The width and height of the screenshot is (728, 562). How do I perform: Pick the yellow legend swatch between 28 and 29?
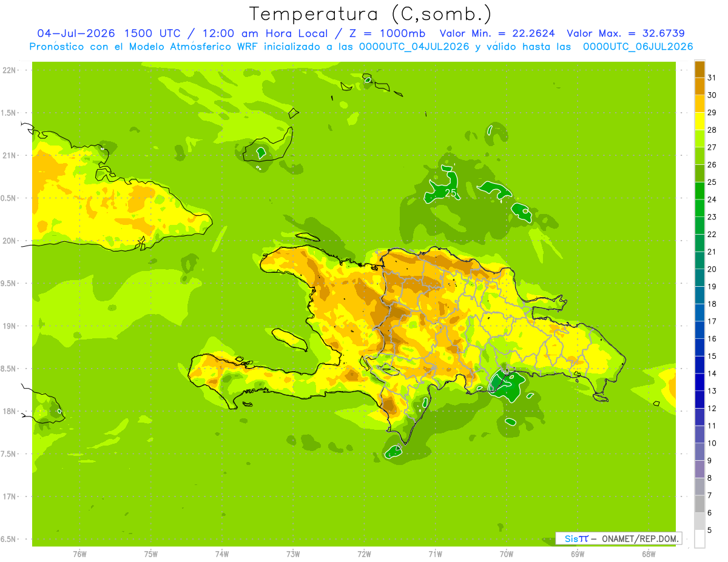[x=699, y=121]
